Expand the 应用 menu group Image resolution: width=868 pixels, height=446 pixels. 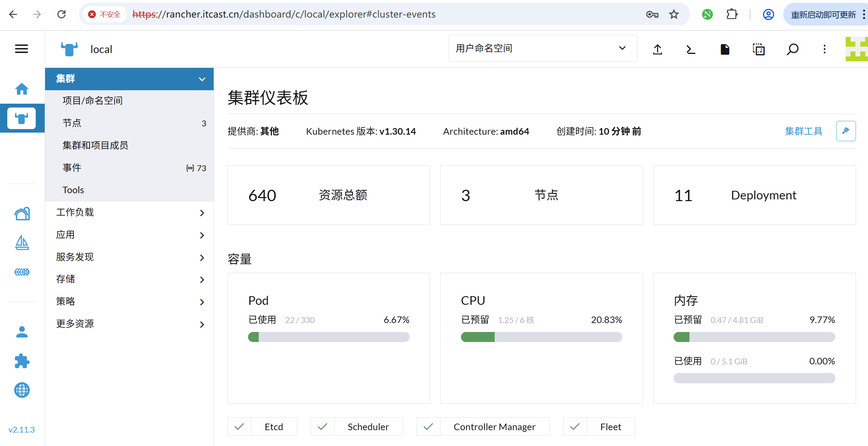tap(129, 235)
